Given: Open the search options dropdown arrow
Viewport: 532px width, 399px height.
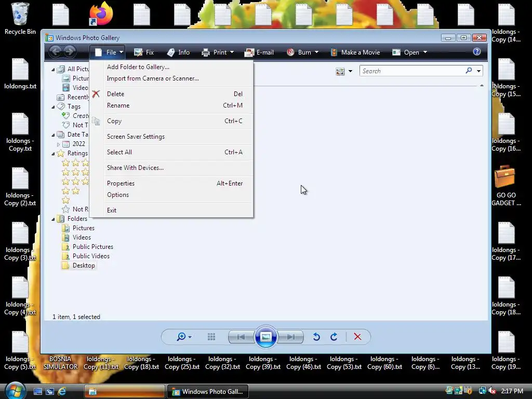Looking at the screenshot, I should 478,71.
